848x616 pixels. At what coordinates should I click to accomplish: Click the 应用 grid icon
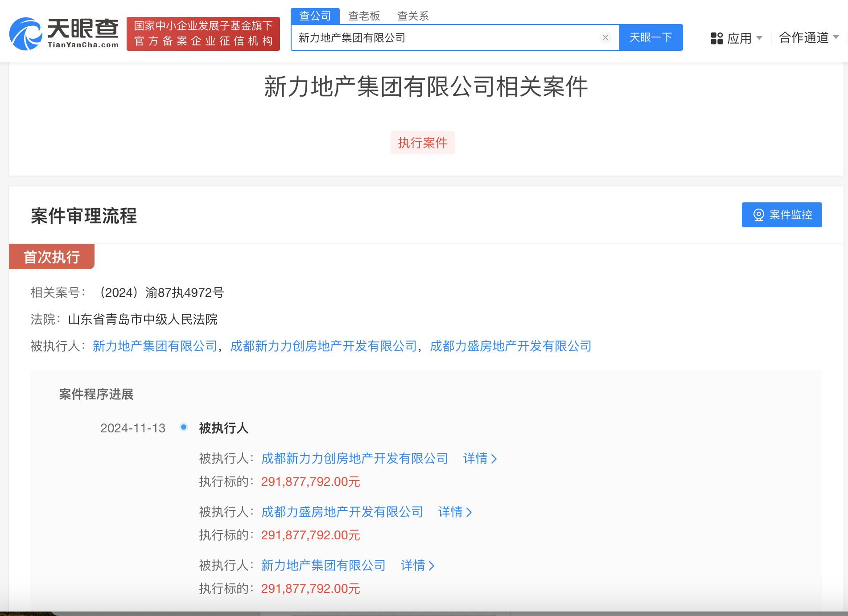(716, 38)
